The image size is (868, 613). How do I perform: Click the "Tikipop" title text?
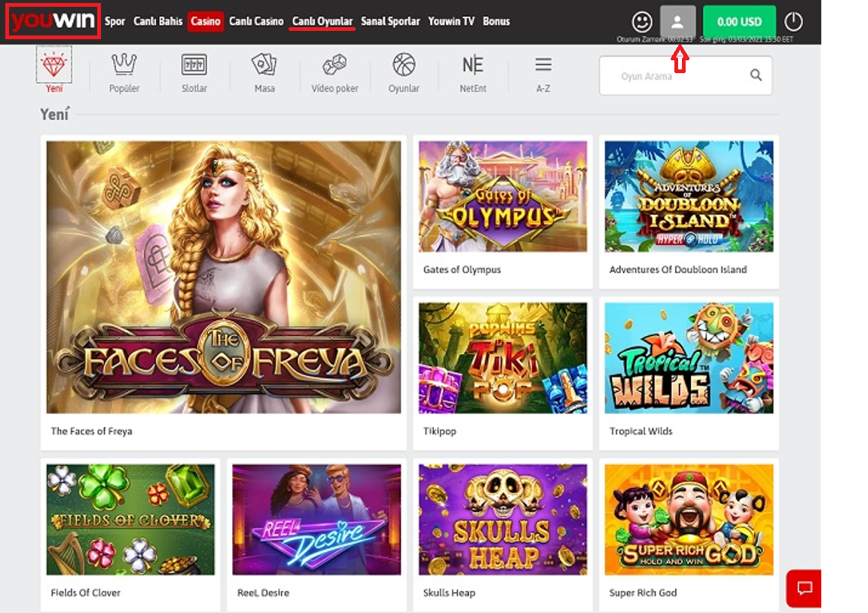coord(439,431)
